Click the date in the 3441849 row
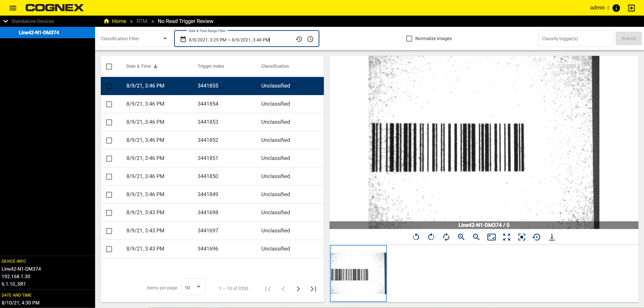Screen dimensions: 644x308 click(x=145, y=194)
